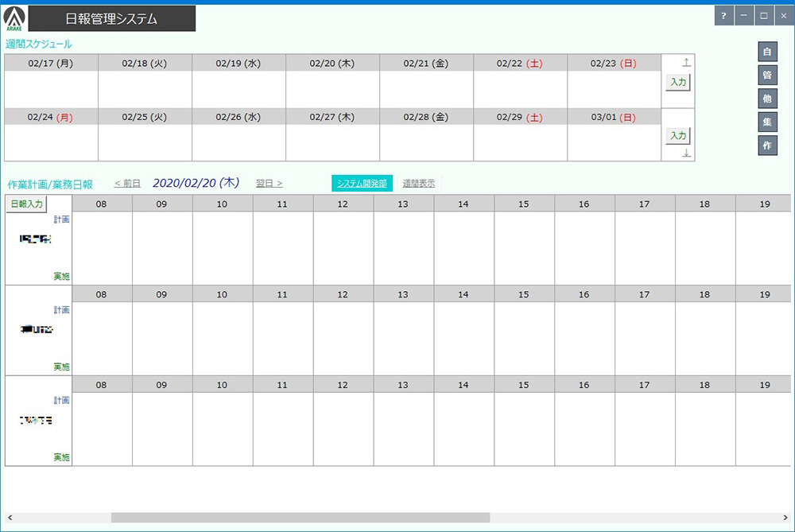Click 19 hour header in third staff row
Screen dimensions: 795x532
(763, 385)
